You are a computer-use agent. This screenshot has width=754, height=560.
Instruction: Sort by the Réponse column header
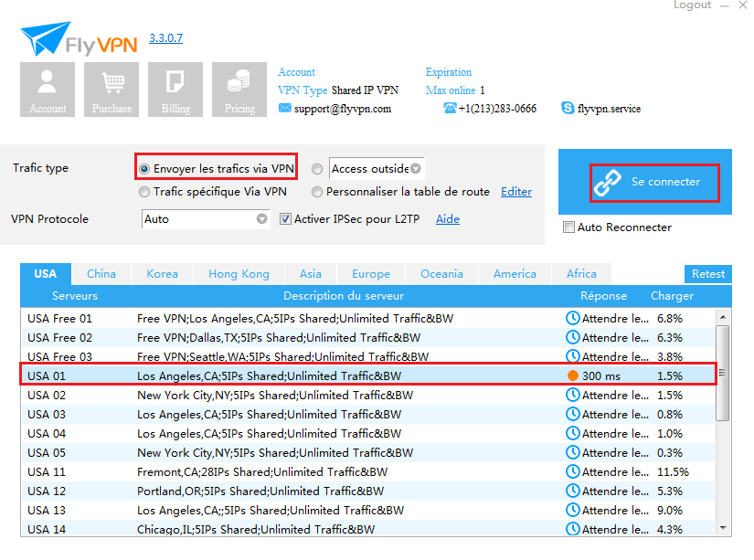[x=603, y=296]
